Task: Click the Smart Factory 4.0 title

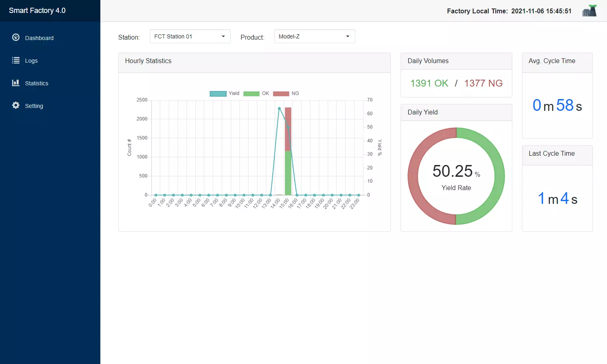Action: [37, 11]
